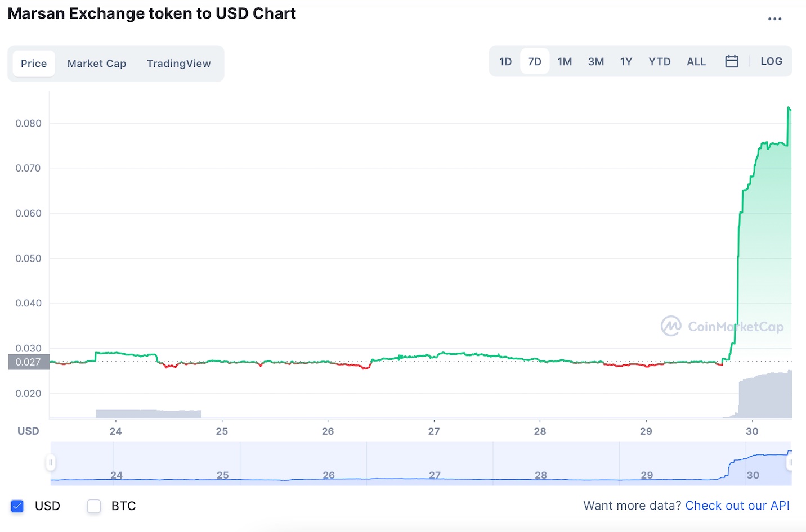
Task: Switch to the Market Cap tab
Action: click(x=96, y=63)
